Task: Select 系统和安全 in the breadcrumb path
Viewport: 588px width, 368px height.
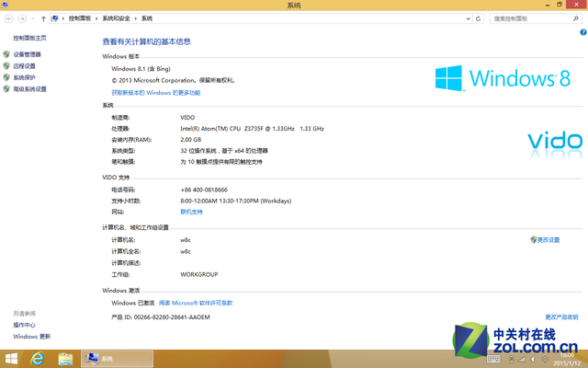Action: click(x=116, y=18)
